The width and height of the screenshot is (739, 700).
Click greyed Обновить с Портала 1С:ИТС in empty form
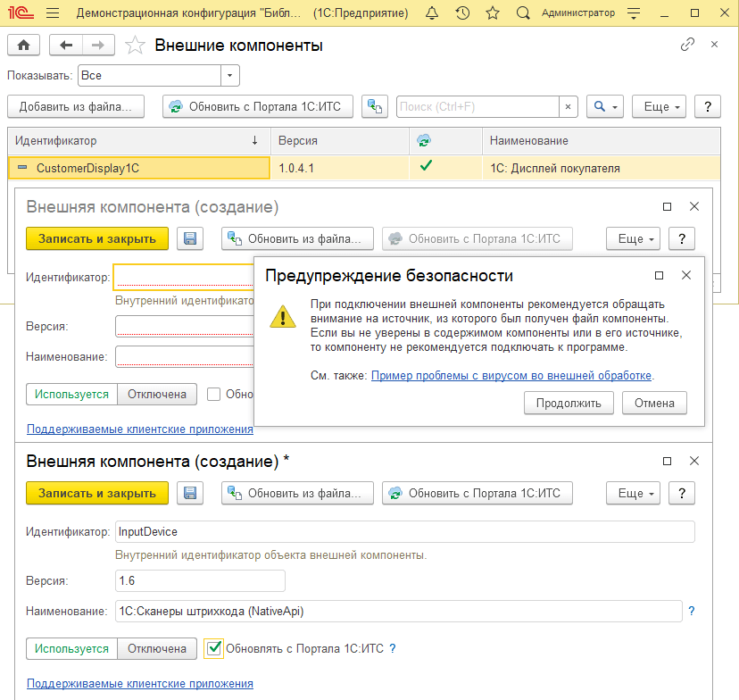click(x=477, y=238)
